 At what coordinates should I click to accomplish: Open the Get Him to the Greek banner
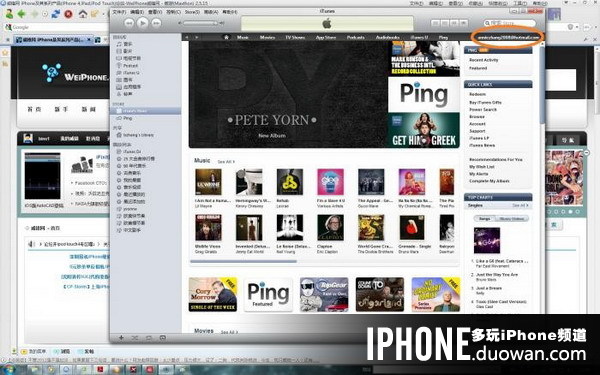424,130
